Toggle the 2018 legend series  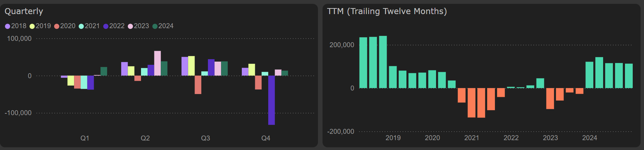click(16, 26)
